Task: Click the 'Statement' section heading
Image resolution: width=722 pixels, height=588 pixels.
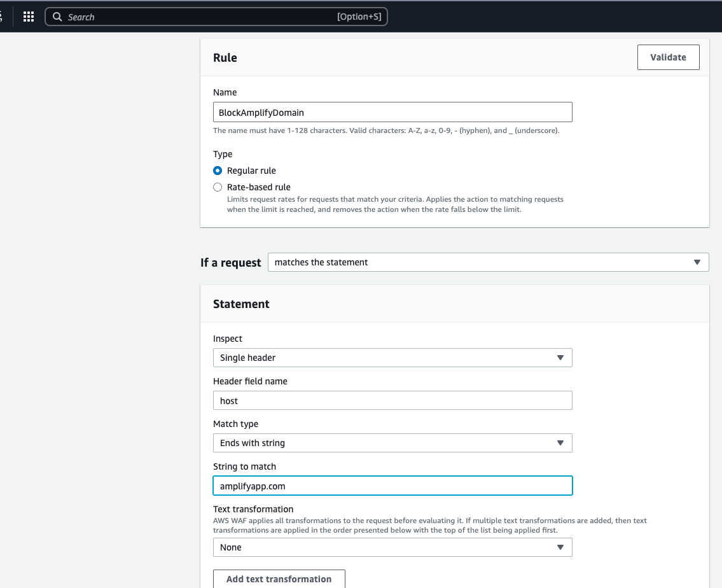Action: click(241, 304)
